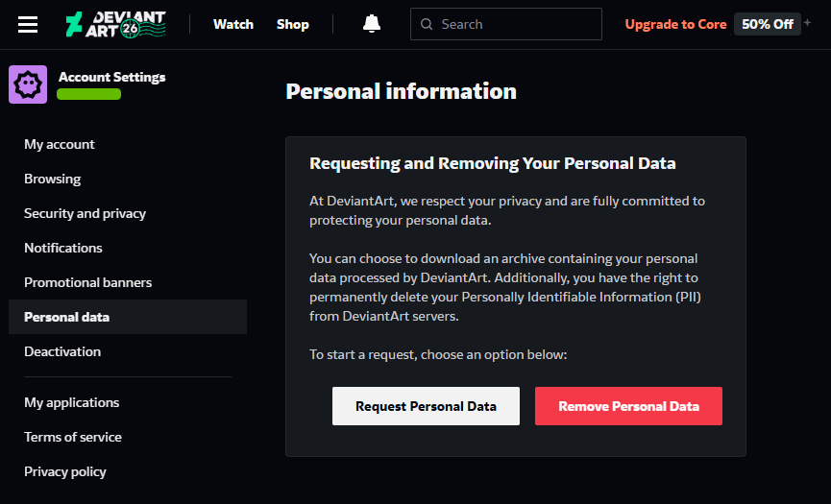The width and height of the screenshot is (831, 504).
Task: Open the Watch page
Action: point(233,24)
